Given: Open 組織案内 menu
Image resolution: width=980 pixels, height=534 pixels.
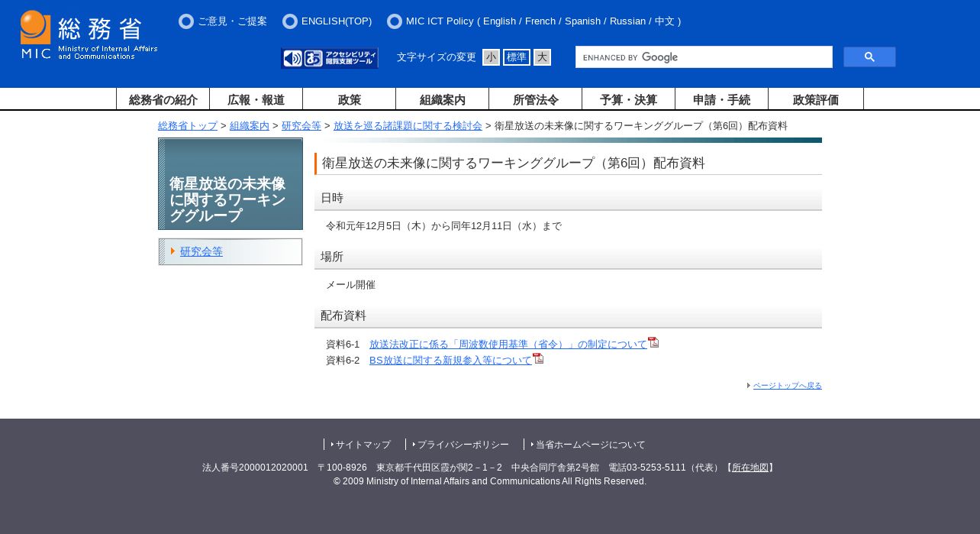Looking at the screenshot, I should click(x=443, y=99).
